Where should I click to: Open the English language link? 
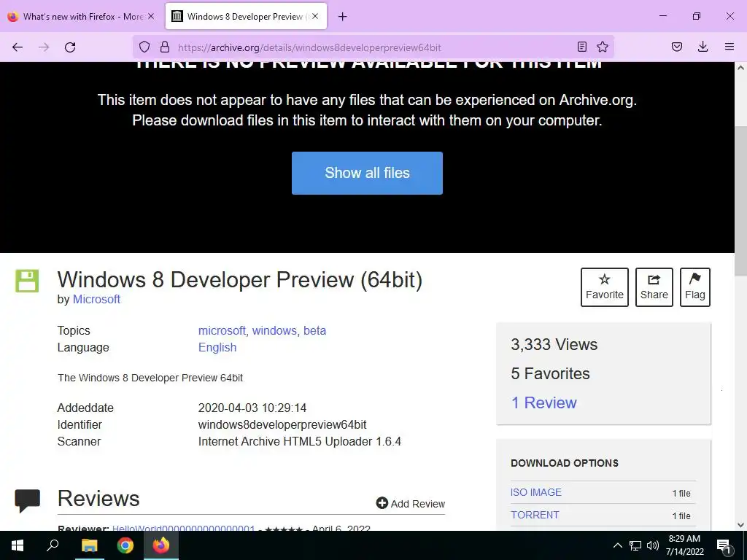pos(217,347)
